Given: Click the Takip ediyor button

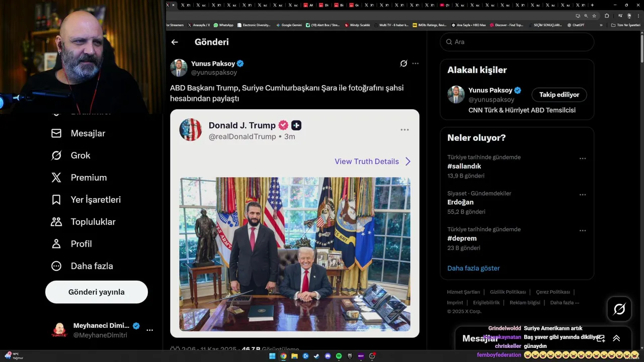Looking at the screenshot, I should [x=559, y=95].
